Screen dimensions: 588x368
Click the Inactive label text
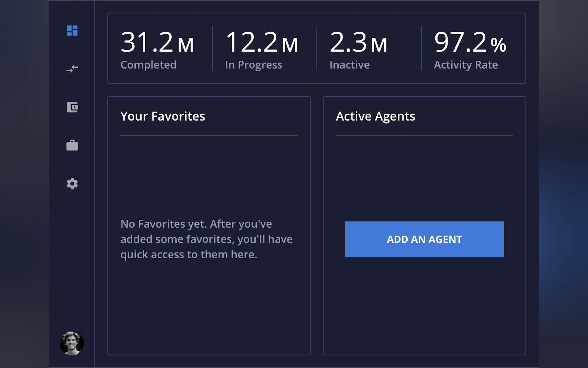(350, 65)
